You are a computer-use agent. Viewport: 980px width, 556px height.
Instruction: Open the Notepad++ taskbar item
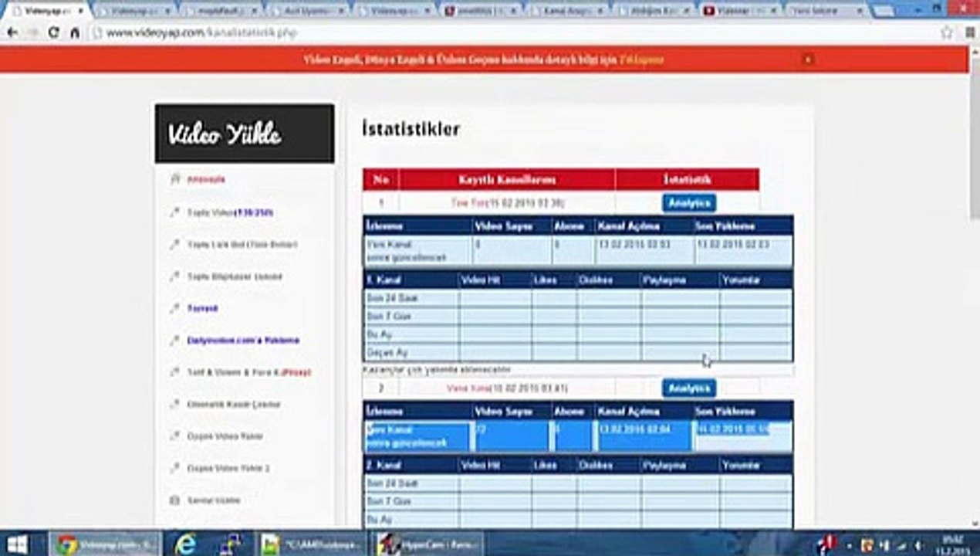pyautogui.click(x=311, y=544)
